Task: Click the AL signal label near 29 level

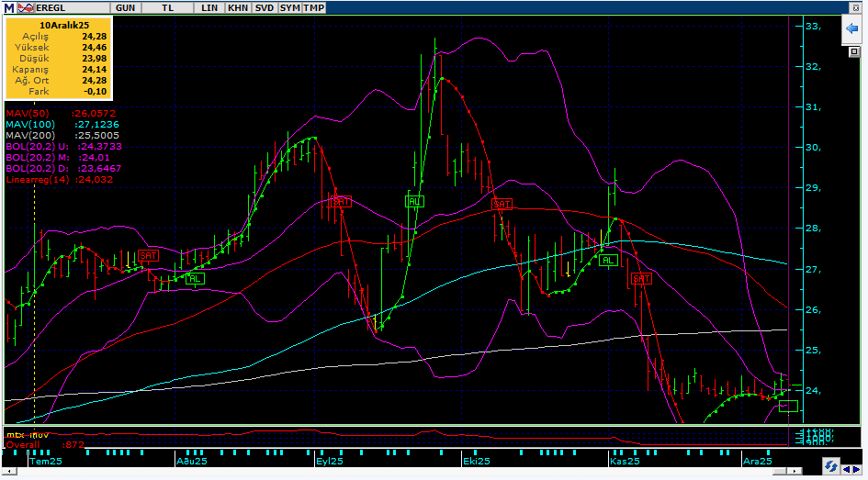Action: coord(415,200)
